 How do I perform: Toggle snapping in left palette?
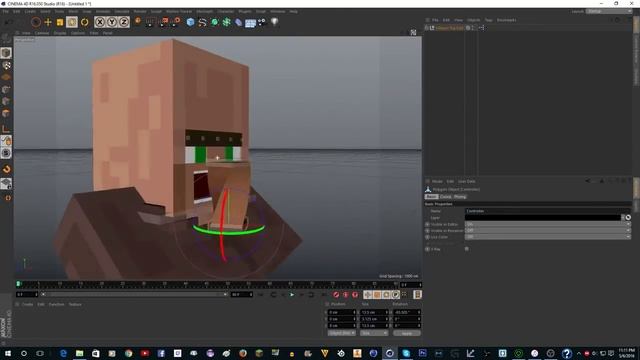point(6,169)
